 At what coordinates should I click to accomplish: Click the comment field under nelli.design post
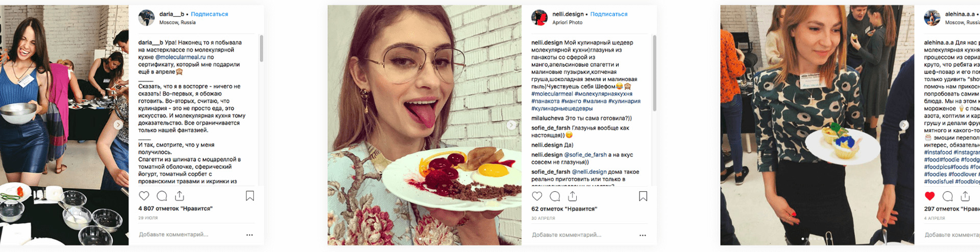tap(582, 235)
